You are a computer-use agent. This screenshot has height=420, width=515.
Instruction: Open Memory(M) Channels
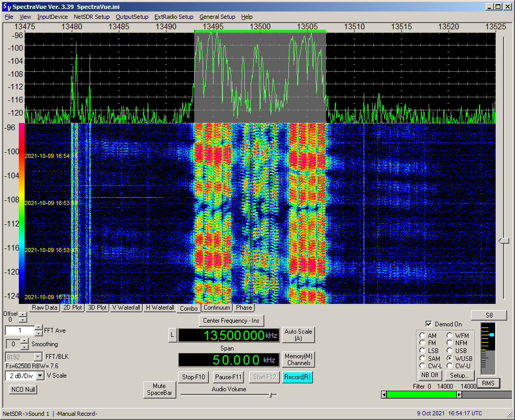[x=298, y=359]
